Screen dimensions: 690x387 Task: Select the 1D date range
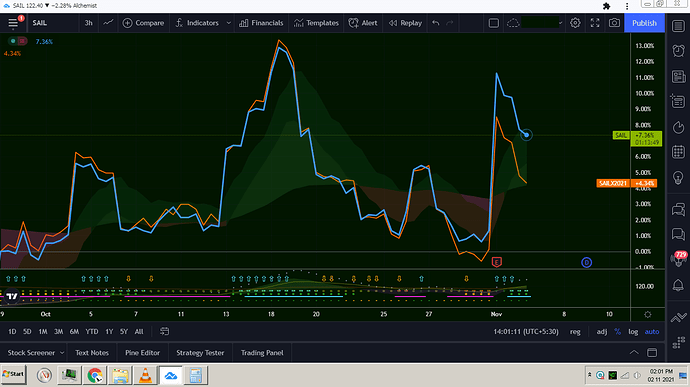tap(12, 332)
